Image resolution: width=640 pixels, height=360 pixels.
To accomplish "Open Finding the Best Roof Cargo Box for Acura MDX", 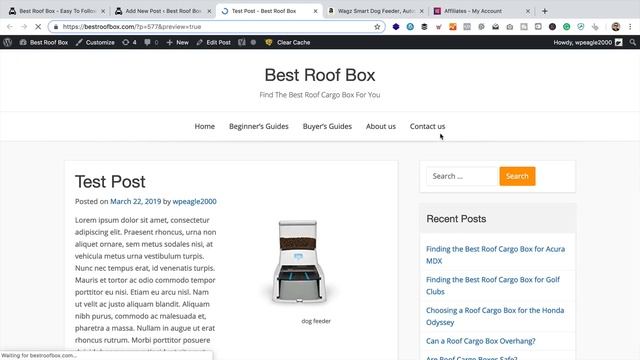I will tap(495, 255).
